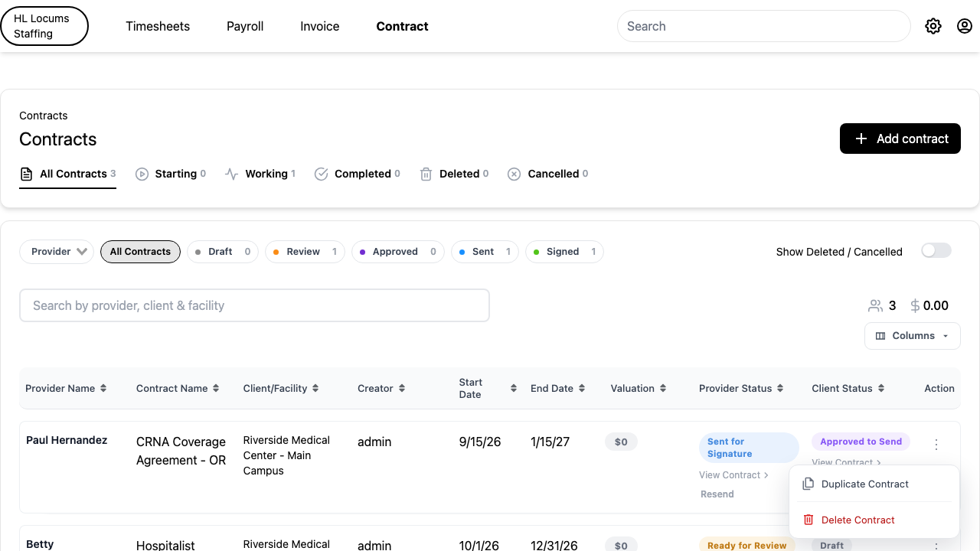The image size is (980, 551).
Task: Open View Contract link under Sent for Signature
Action: 733,475
